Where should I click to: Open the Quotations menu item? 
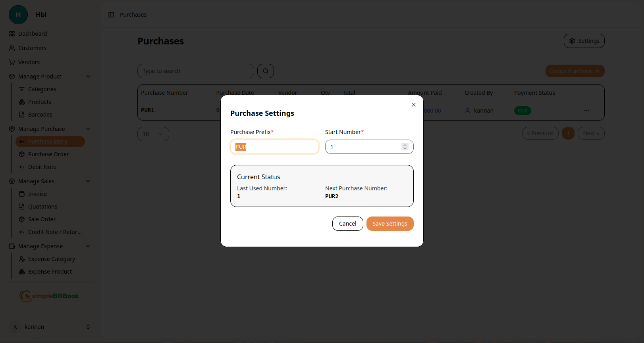pyautogui.click(x=42, y=207)
